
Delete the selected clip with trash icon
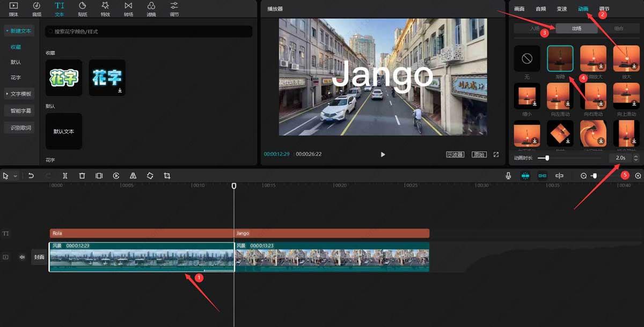[x=82, y=176]
